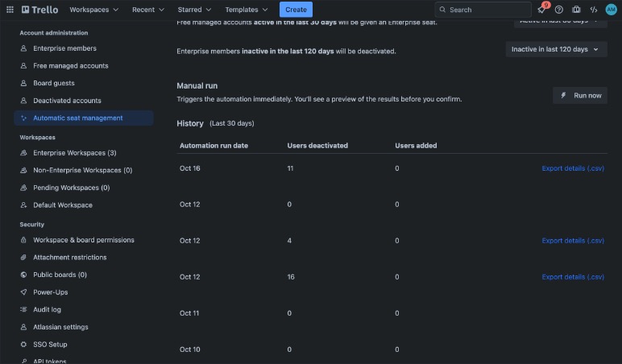Click the Audit log sidebar icon
The height and width of the screenshot is (364, 622).
[x=23, y=310]
